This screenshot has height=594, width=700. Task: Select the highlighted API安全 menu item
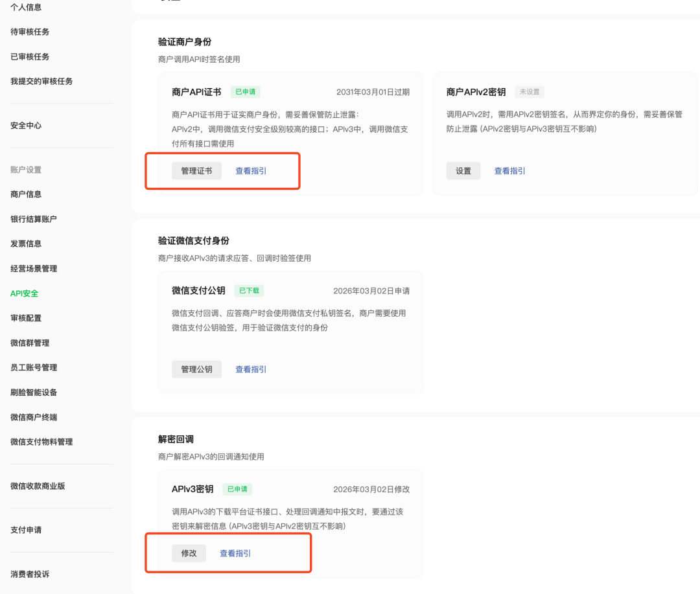click(x=25, y=293)
